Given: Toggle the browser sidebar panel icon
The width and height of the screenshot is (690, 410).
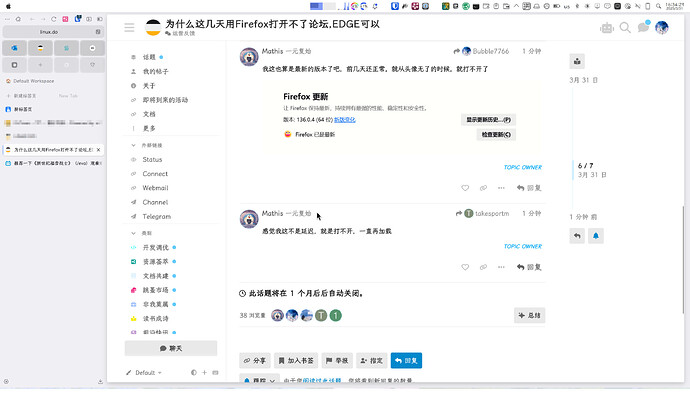Looking at the screenshot, I should (x=100, y=19).
